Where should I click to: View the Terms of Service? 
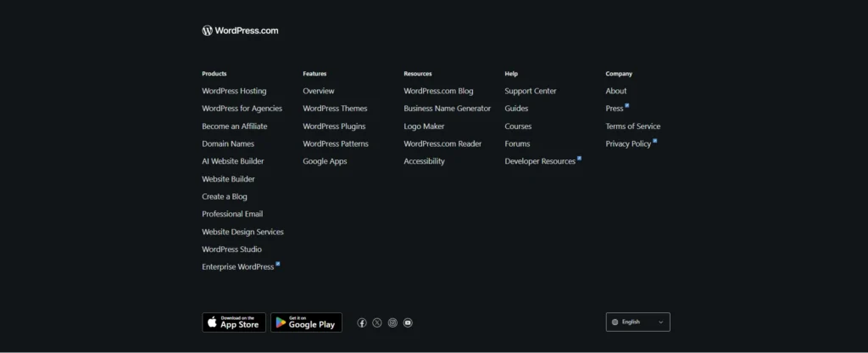(632, 126)
